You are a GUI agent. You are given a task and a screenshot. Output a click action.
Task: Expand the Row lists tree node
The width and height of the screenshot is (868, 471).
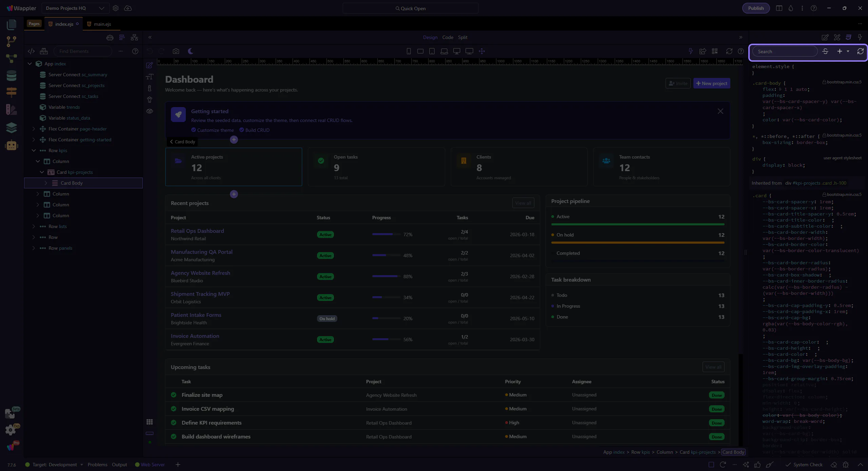(34, 226)
